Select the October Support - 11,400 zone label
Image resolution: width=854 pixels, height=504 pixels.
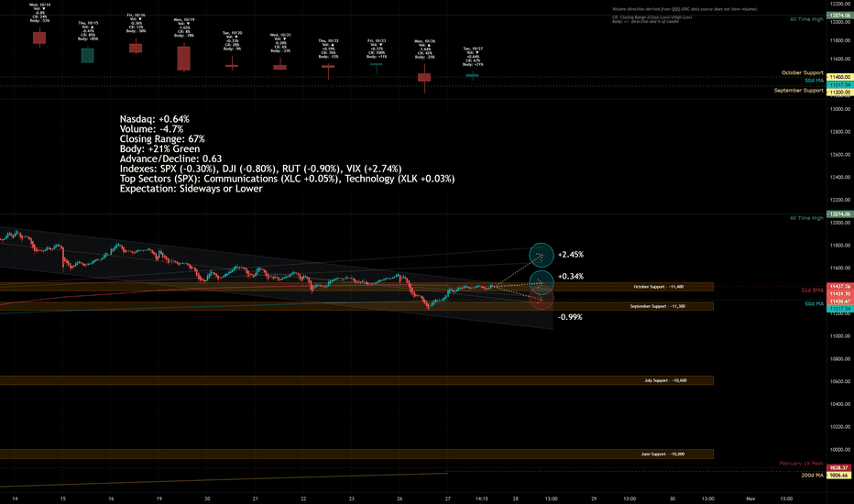click(x=659, y=287)
